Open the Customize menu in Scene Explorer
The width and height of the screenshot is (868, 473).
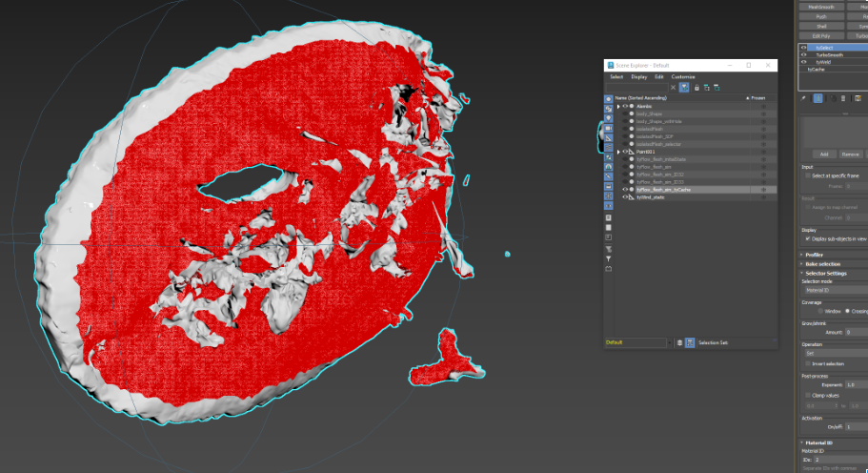(683, 76)
